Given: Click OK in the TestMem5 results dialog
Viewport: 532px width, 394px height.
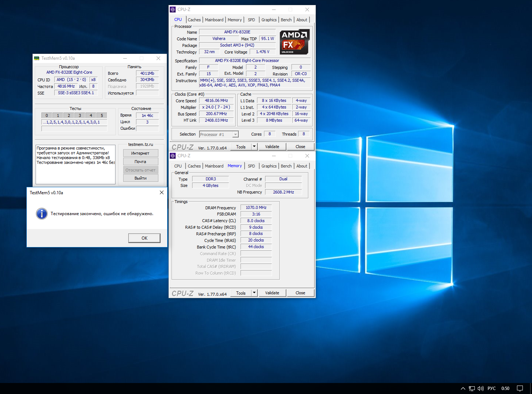Looking at the screenshot, I should click(x=144, y=238).
